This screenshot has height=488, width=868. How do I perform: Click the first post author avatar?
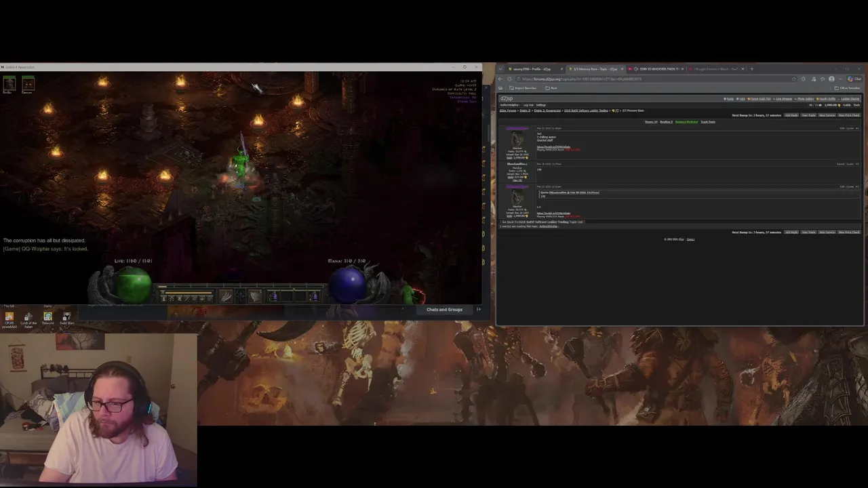click(517, 138)
